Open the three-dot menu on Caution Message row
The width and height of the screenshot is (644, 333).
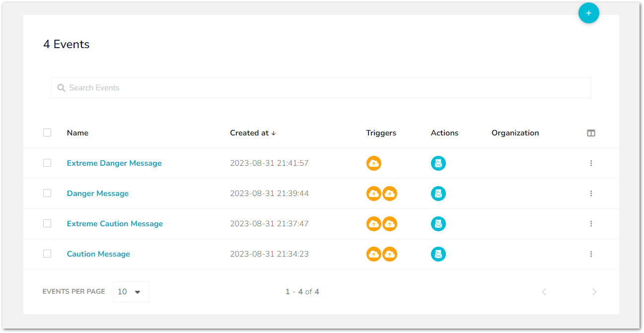click(591, 254)
